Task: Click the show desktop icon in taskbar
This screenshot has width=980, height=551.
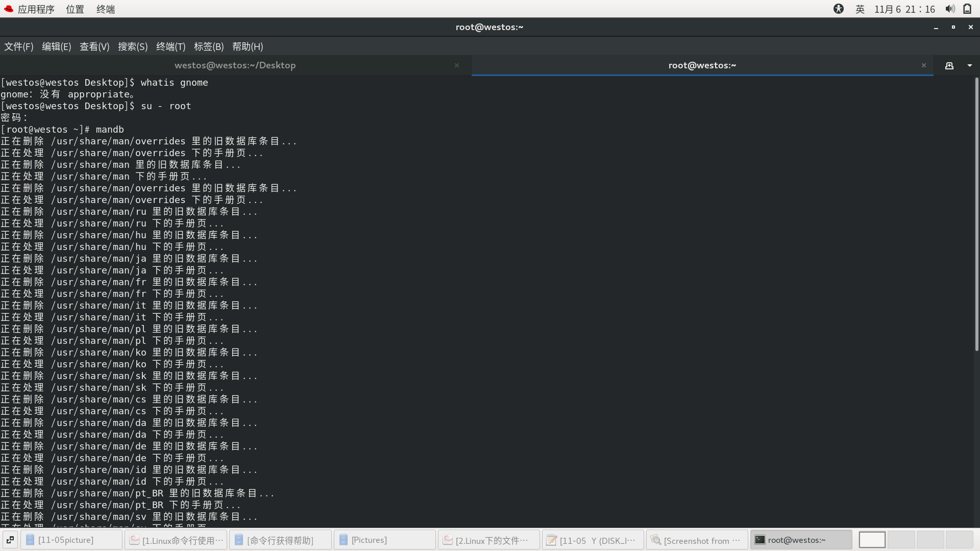Action: coord(10,540)
